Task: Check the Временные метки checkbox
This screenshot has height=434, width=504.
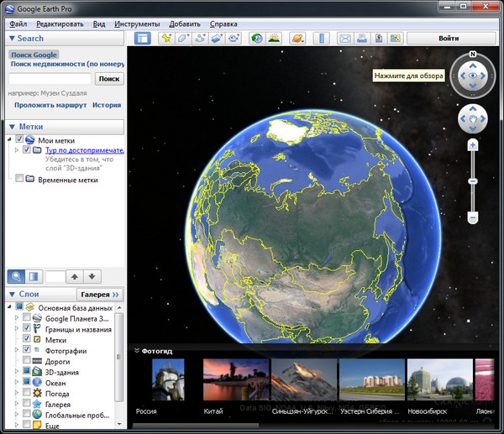Action: click(19, 179)
